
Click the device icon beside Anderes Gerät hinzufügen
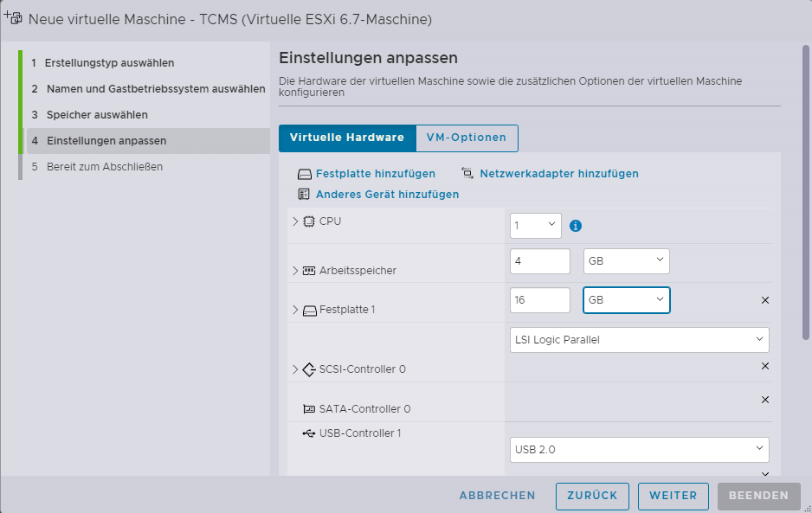pos(304,195)
